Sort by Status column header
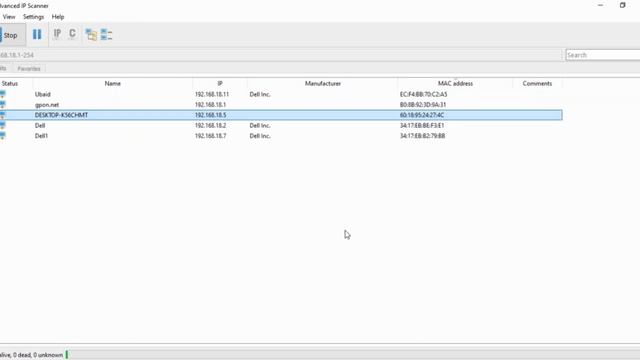640x360 pixels. 10,83
